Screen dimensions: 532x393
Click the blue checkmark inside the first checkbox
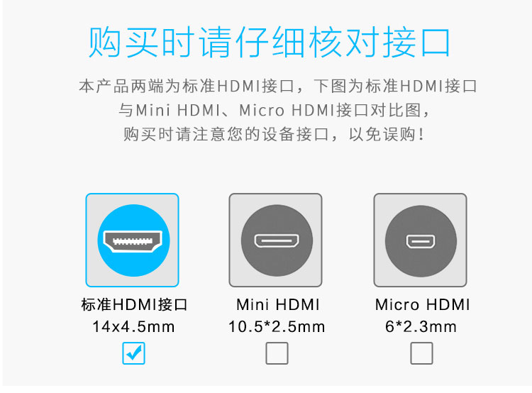pyautogui.click(x=133, y=353)
